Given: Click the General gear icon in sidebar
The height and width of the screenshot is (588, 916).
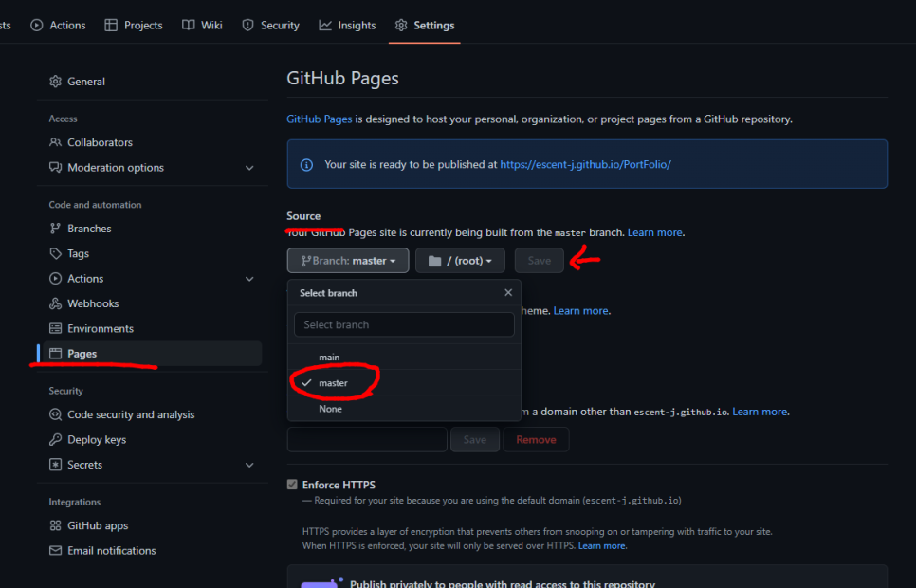Looking at the screenshot, I should (x=56, y=82).
